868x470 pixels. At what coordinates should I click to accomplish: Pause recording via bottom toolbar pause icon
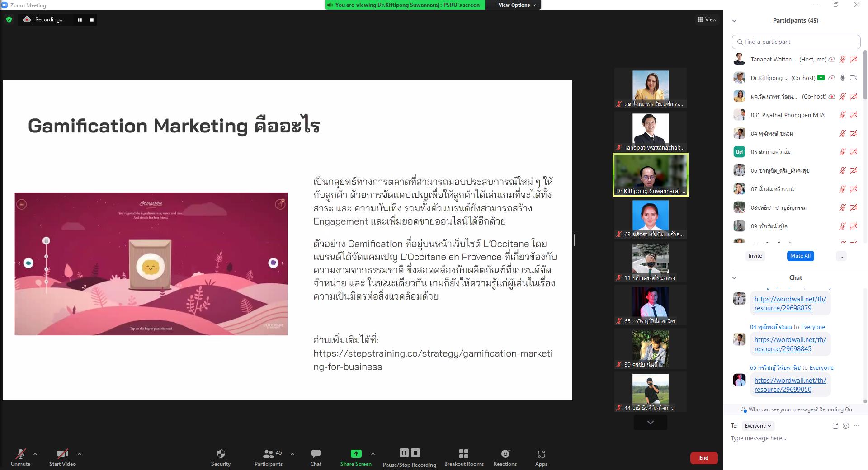point(404,452)
